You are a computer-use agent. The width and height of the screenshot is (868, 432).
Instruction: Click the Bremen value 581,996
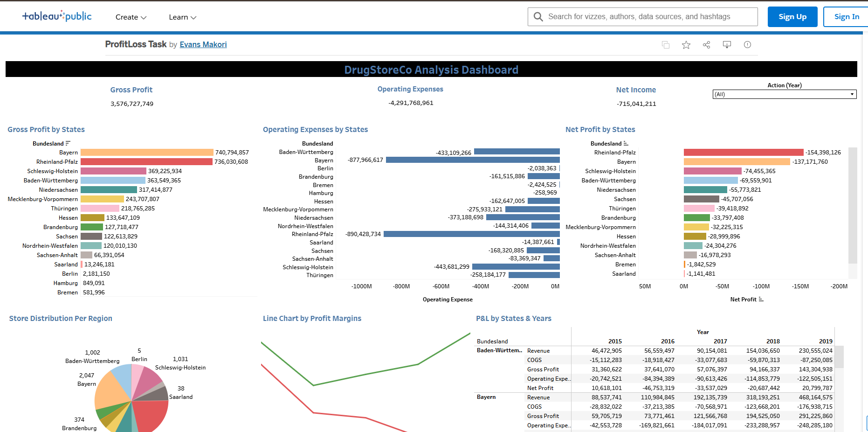point(94,293)
